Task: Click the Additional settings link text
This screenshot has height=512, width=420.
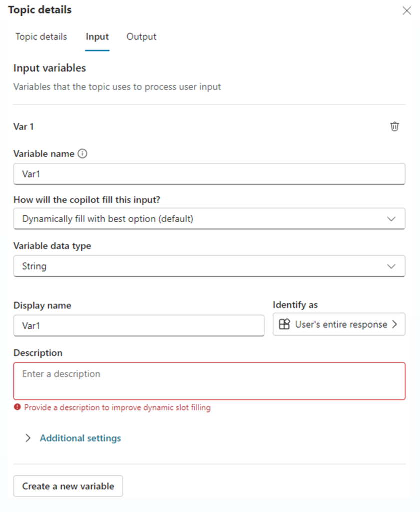Action: point(80,438)
